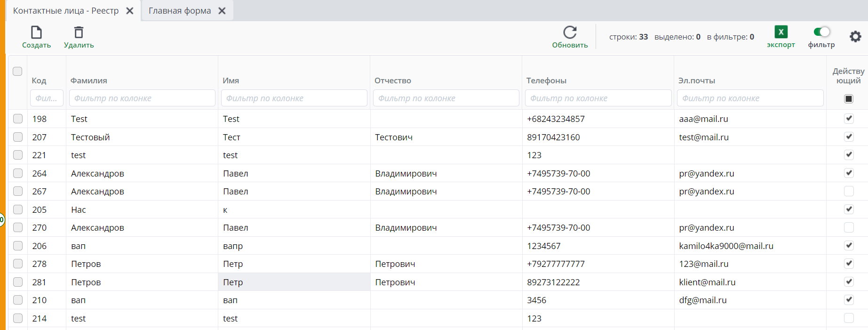This screenshot has height=330, width=868.
Task: Check Действующий box for row 267
Action: coord(848,191)
